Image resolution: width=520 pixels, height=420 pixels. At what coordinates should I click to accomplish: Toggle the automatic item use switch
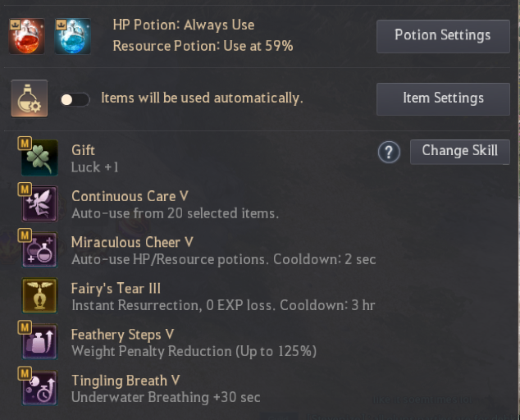pos(75,99)
